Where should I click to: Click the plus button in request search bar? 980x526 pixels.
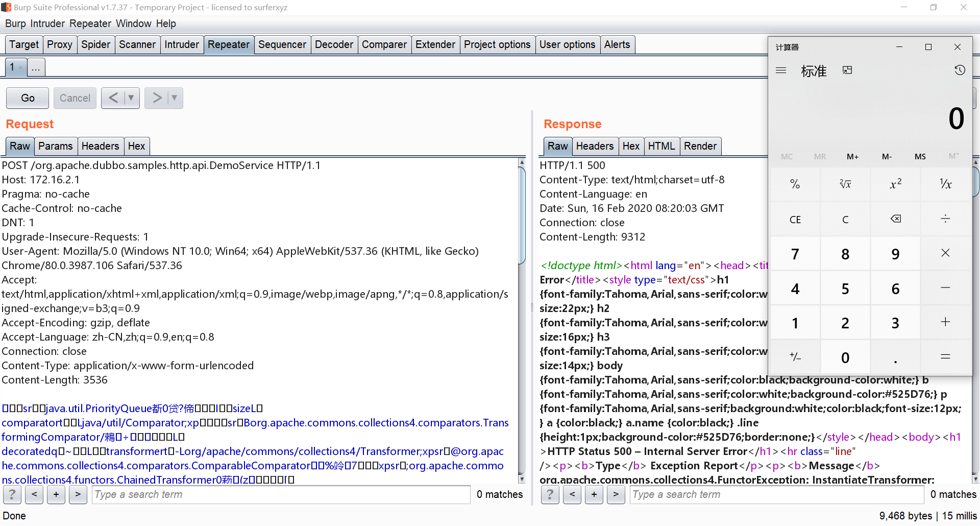(56, 494)
